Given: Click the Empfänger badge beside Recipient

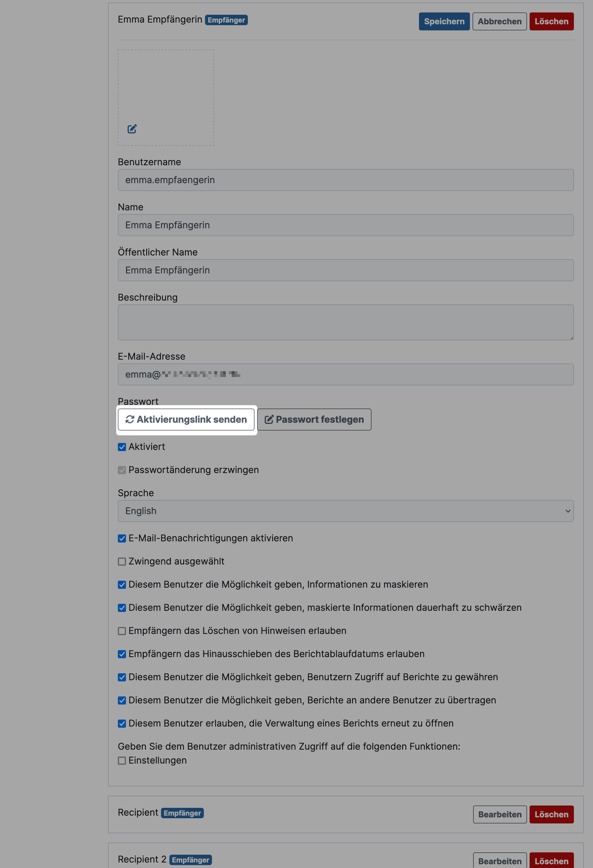Looking at the screenshot, I should pyautogui.click(x=182, y=813).
